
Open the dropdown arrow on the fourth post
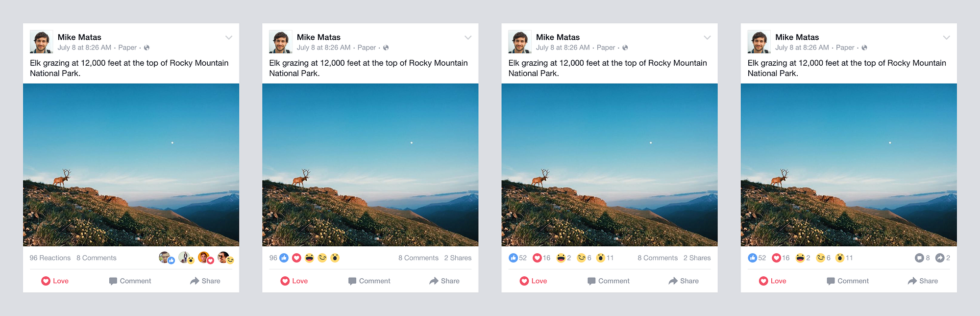(946, 37)
